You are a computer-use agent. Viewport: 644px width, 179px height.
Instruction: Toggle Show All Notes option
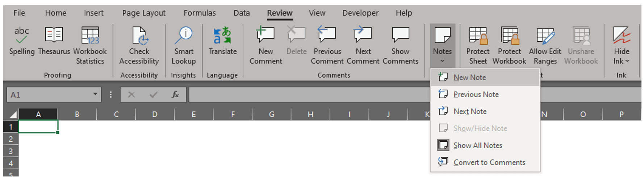[477, 145]
